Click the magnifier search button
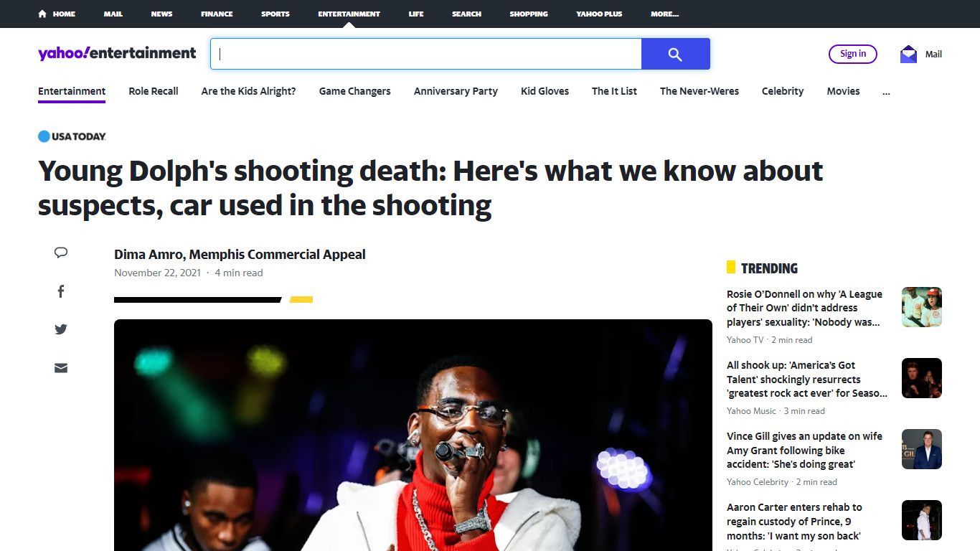This screenshot has width=980, height=551. click(675, 54)
